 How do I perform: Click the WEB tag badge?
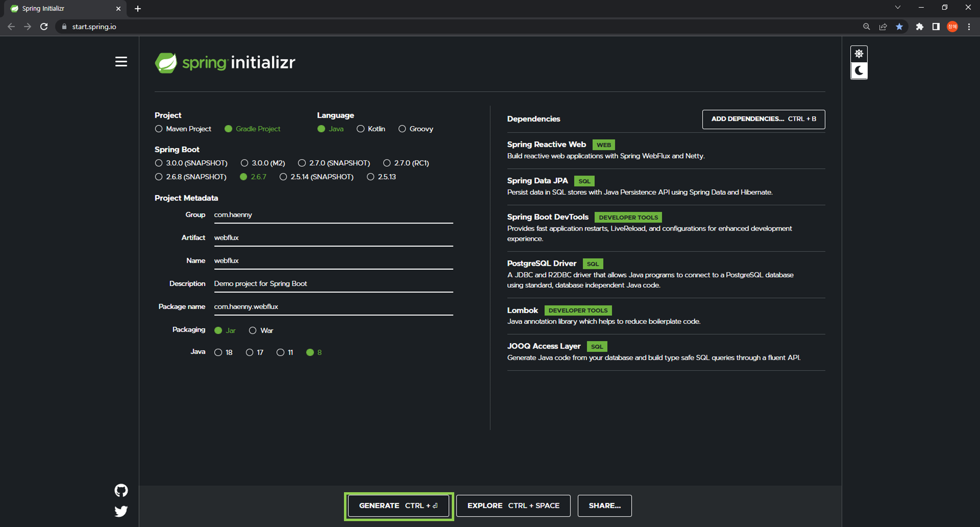click(x=604, y=145)
